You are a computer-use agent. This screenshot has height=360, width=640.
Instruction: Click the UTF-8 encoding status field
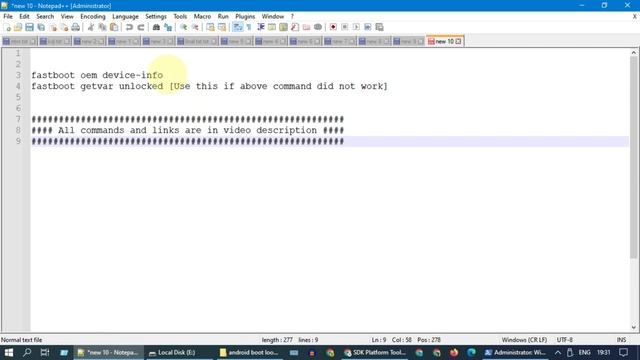pyautogui.click(x=564, y=340)
